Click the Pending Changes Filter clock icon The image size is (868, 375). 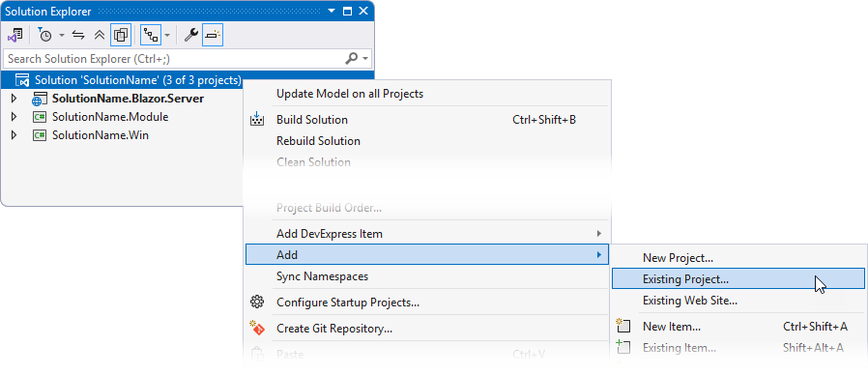coord(44,36)
